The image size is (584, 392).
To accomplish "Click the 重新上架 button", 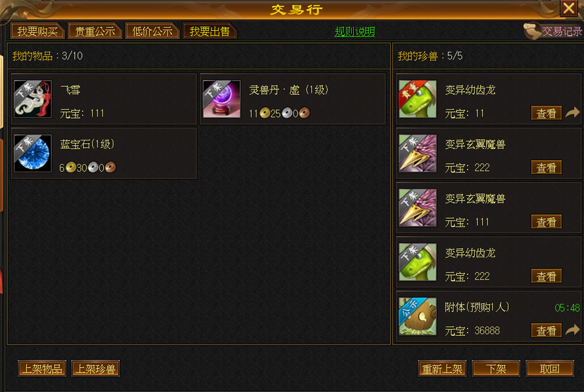I will tap(442, 368).
